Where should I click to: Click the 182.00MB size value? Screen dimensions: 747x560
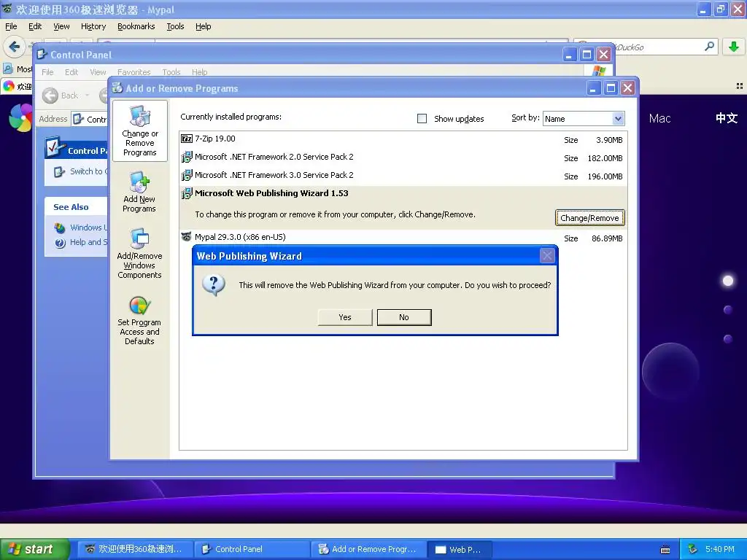pyautogui.click(x=605, y=158)
